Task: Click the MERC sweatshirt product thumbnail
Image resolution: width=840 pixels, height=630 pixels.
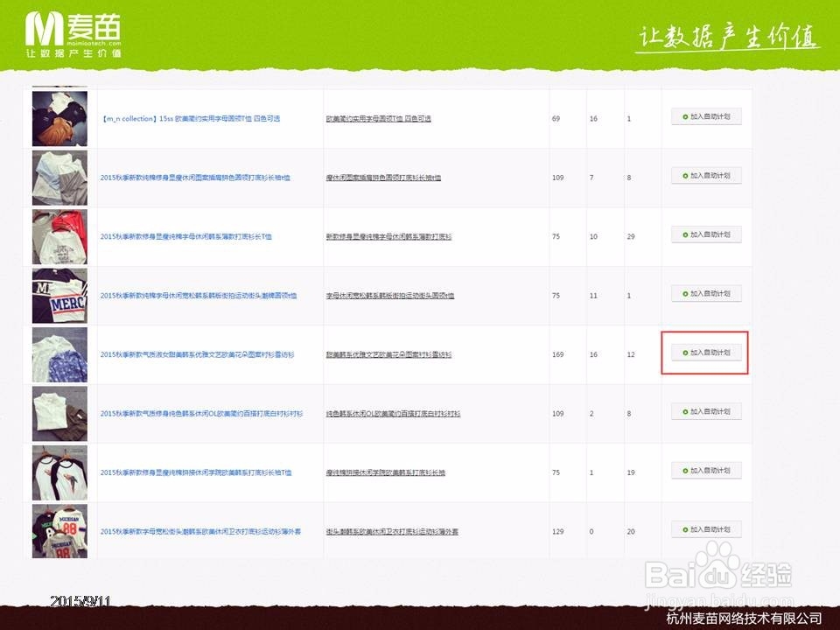Action: 59,294
